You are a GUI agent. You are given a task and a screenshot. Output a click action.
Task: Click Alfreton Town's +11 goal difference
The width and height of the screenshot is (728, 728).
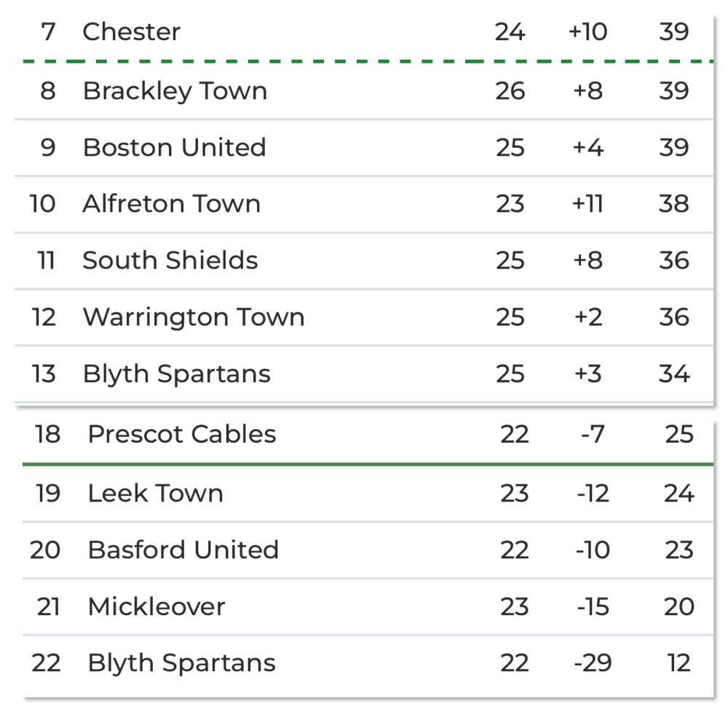(587, 204)
